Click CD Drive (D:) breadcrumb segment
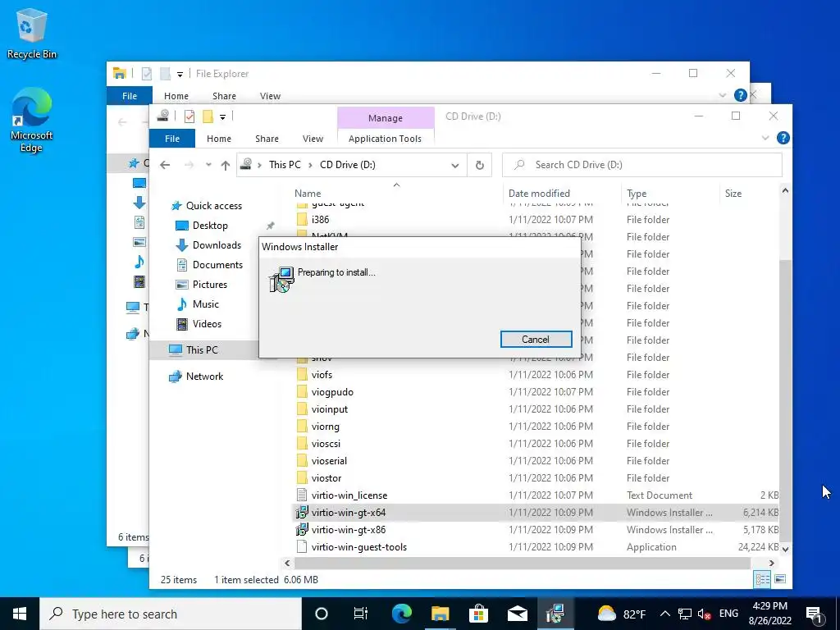Viewport: 840px width, 630px height. click(x=347, y=164)
